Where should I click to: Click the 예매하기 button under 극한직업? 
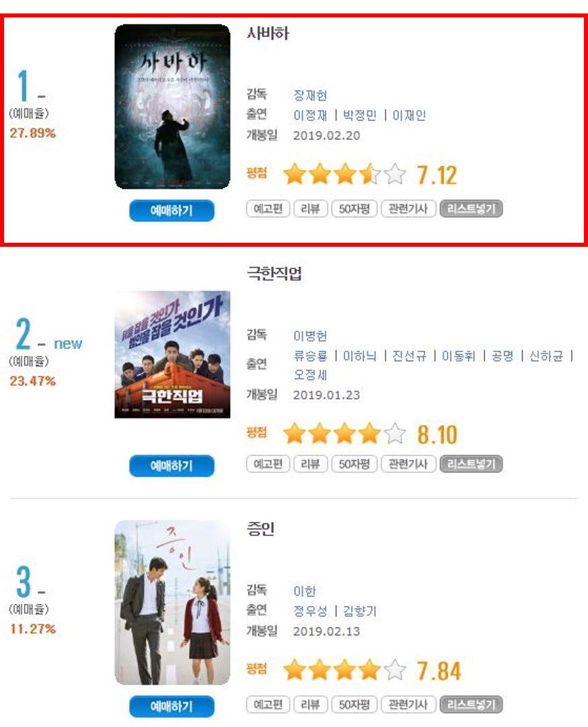coord(172,465)
